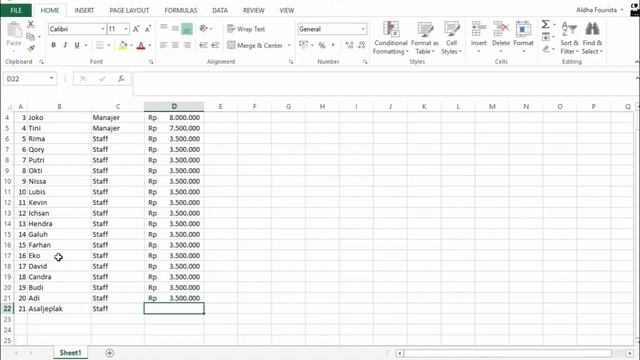This screenshot has height=360, width=640.
Task: Apply Comma Style
Action: (x=333, y=45)
